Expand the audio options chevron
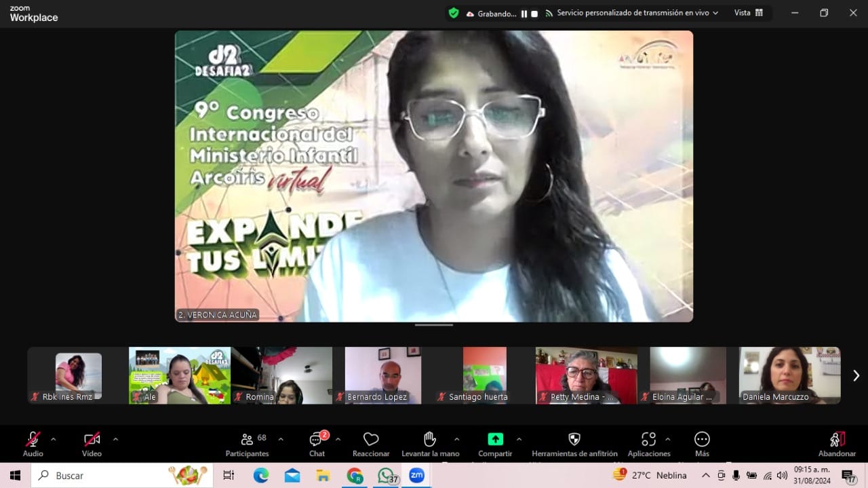Viewport: 868px width, 488px height. pos(54,439)
